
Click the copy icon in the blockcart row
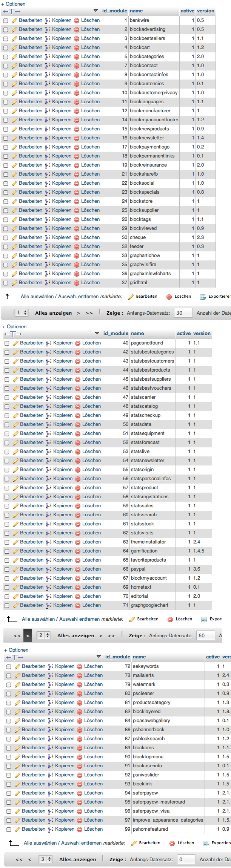point(48,47)
